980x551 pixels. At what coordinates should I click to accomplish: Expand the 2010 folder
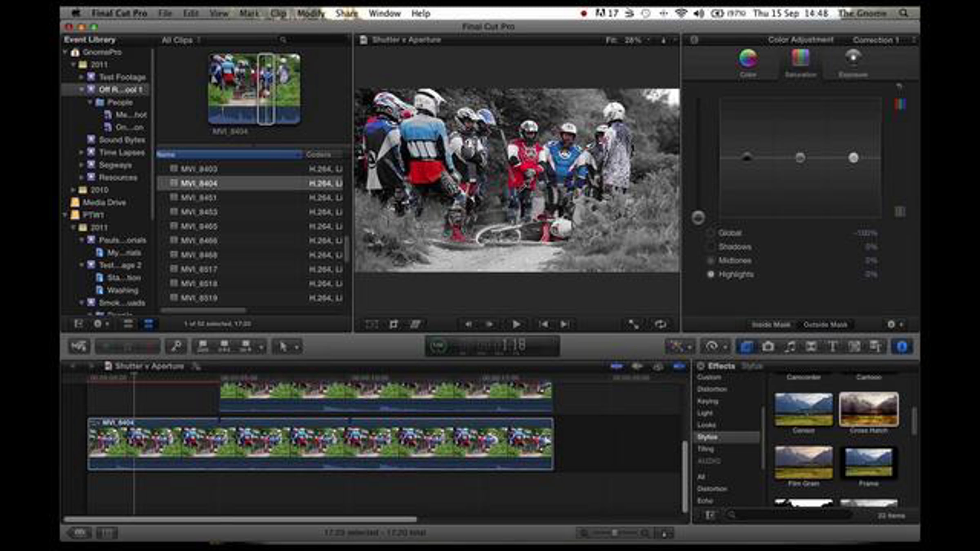73,190
